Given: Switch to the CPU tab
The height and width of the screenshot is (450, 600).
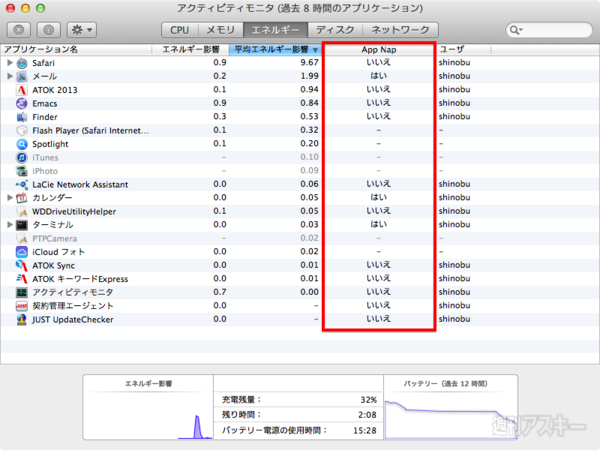Looking at the screenshot, I should pos(179,29).
